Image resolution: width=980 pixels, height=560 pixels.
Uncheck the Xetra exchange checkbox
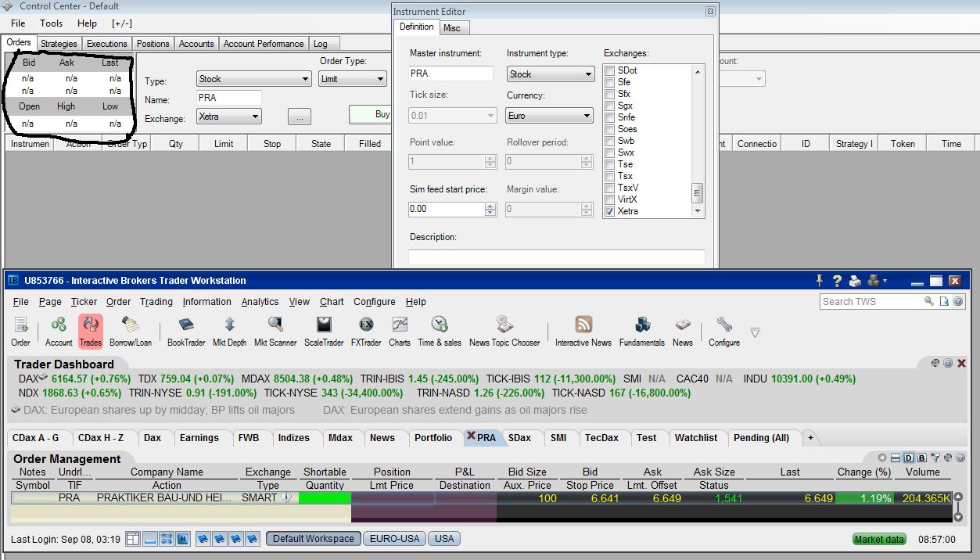coord(610,211)
